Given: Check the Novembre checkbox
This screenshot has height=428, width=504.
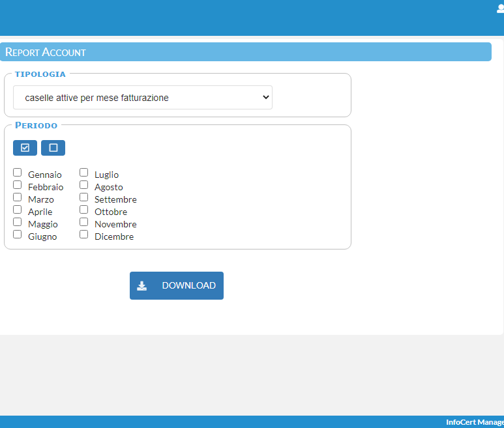Looking at the screenshot, I should (84, 222).
